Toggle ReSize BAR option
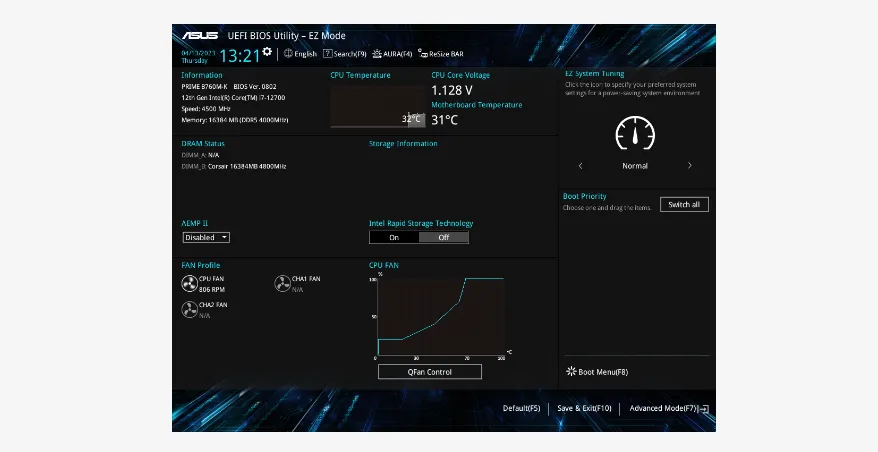878x452 pixels. coord(441,54)
